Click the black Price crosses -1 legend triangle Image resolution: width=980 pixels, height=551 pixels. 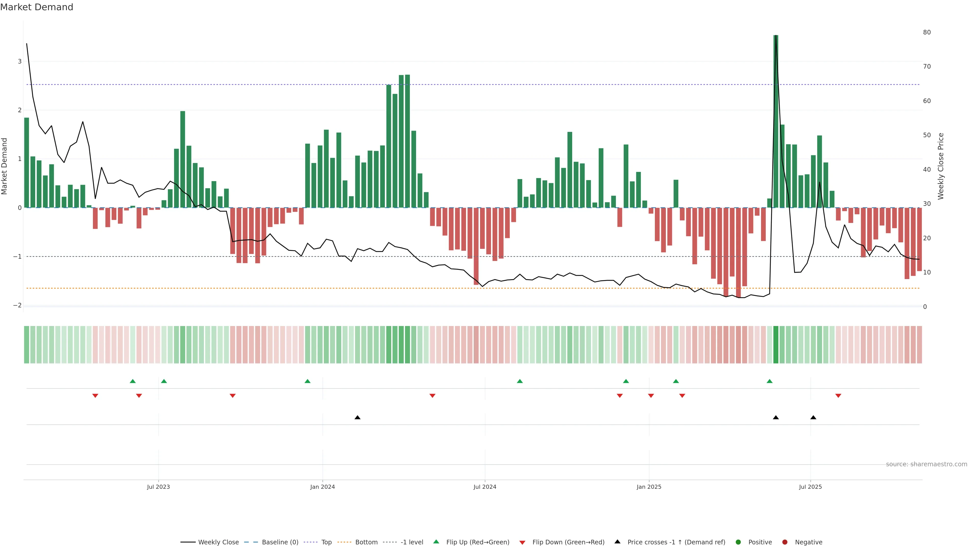pyautogui.click(x=617, y=542)
